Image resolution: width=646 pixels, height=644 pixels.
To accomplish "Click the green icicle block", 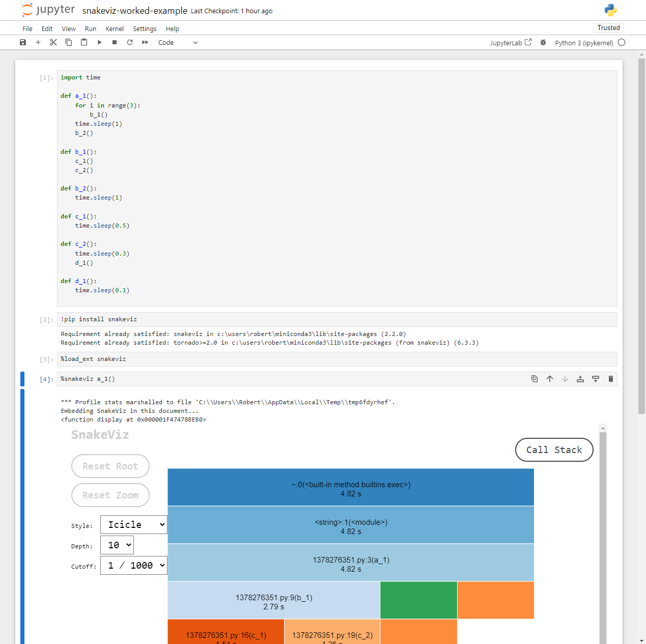I will click(x=418, y=600).
